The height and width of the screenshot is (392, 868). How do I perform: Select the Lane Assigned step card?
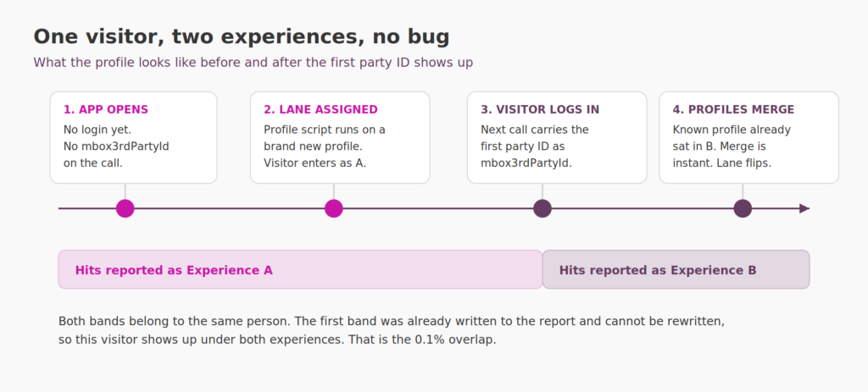pos(340,138)
